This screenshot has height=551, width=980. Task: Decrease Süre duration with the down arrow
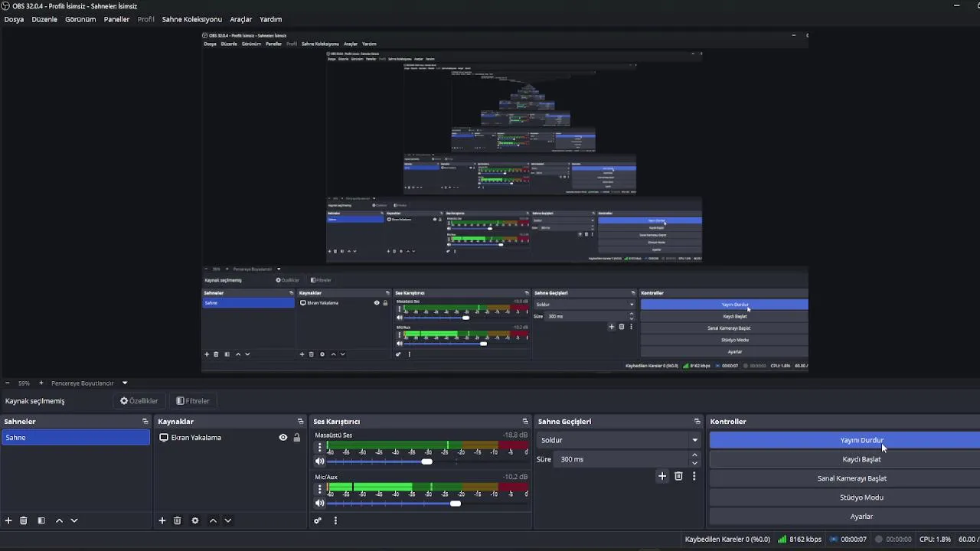pos(694,463)
